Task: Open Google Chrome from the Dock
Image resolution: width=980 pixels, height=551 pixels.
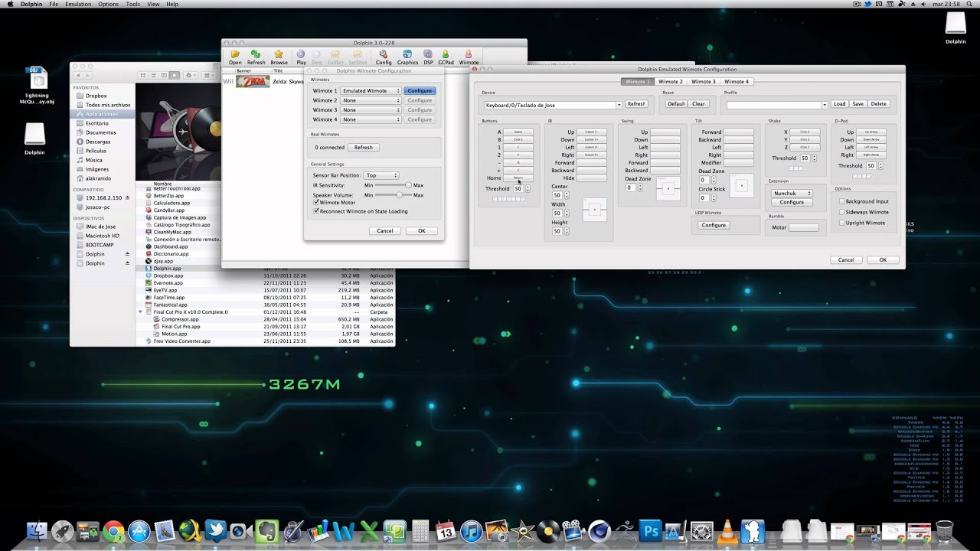Action: coord(114,531)
